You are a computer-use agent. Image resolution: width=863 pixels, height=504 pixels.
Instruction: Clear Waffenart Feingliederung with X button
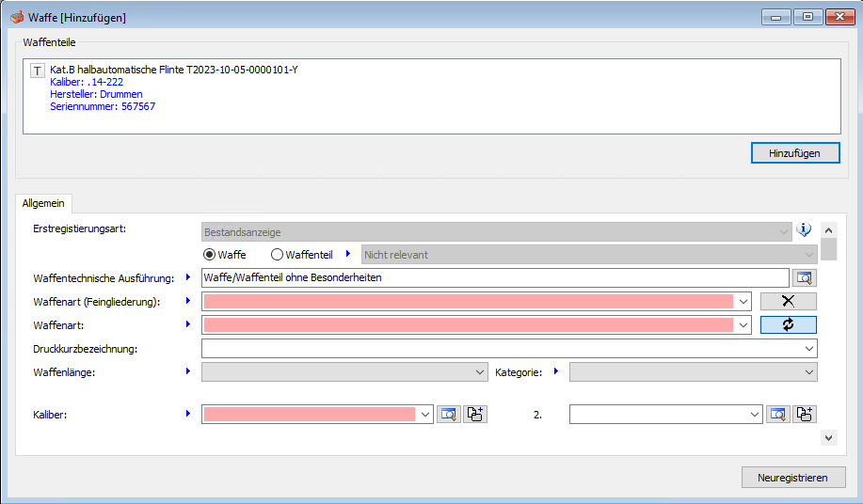[788, 301]
